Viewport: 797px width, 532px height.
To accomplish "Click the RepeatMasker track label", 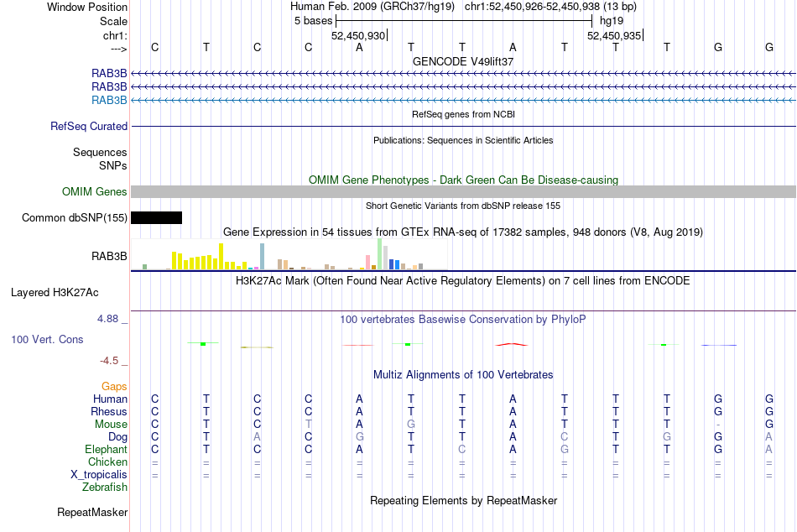I will pyautogui.click(x=92, y=512).
